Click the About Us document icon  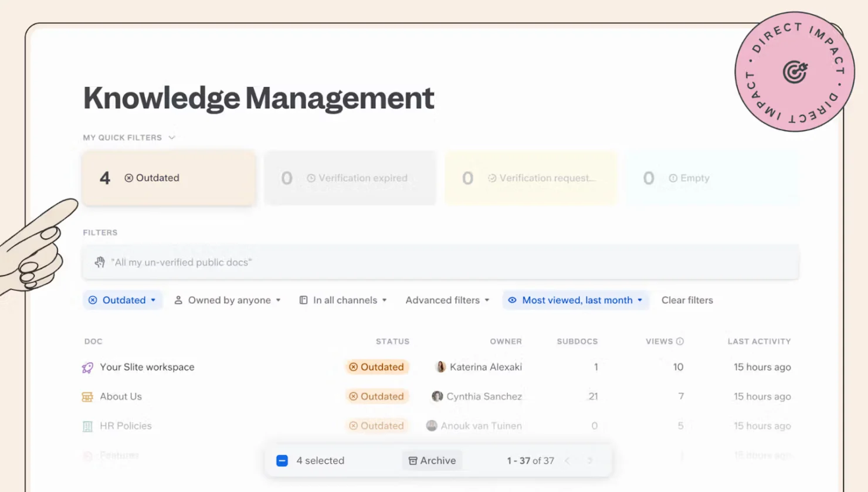pos(87,397)
